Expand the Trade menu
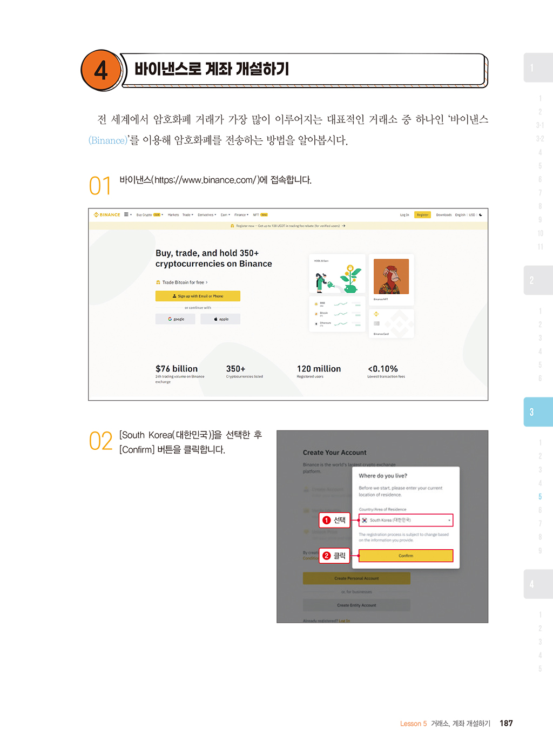 click(x=187, y=215)
